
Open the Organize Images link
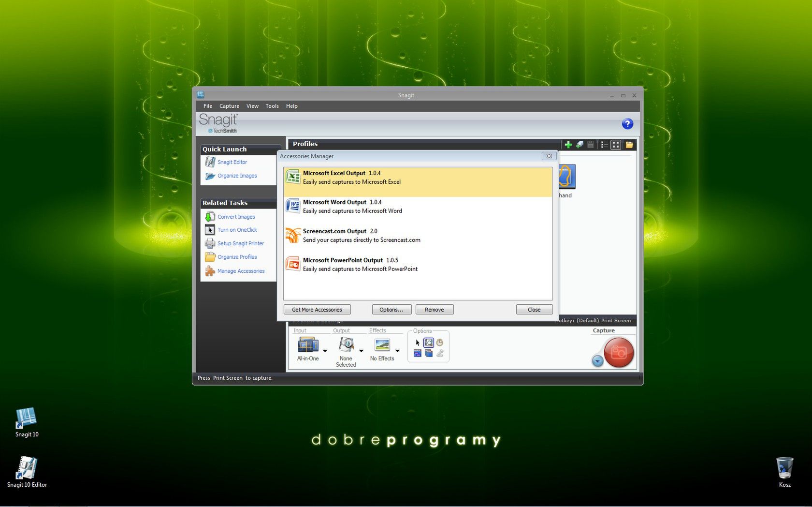coord(237,176)
